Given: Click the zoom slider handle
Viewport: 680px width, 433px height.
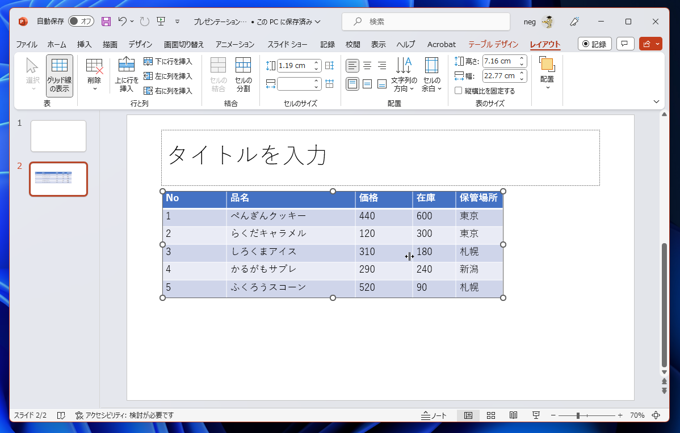Looking at the screenshot, I should (578, 415).
